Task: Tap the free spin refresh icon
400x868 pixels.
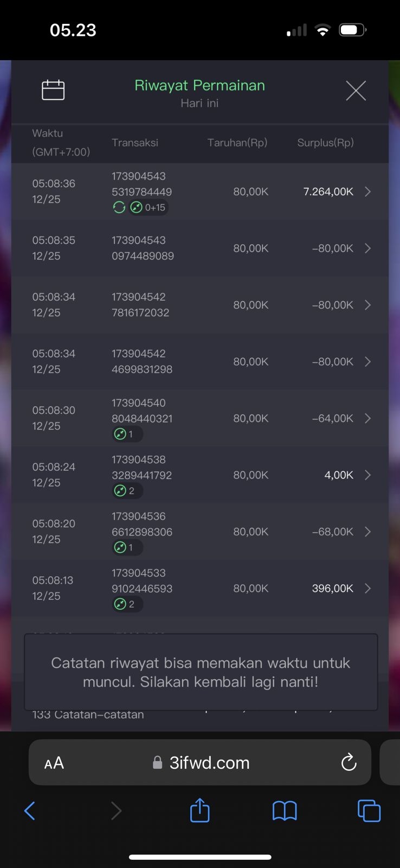Action: click(x=119, y=207)
